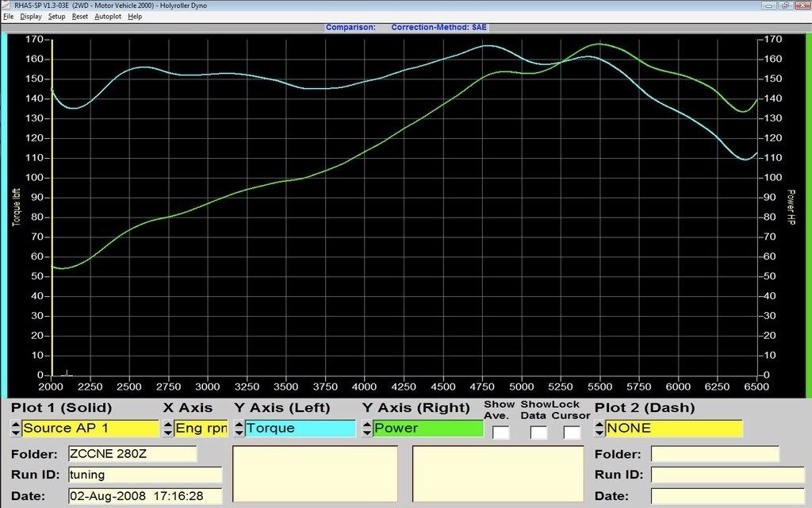Enable the Show Data checkbox
Image resolution: width=812 pixels, height=508 pixels.
pos(538,433)
